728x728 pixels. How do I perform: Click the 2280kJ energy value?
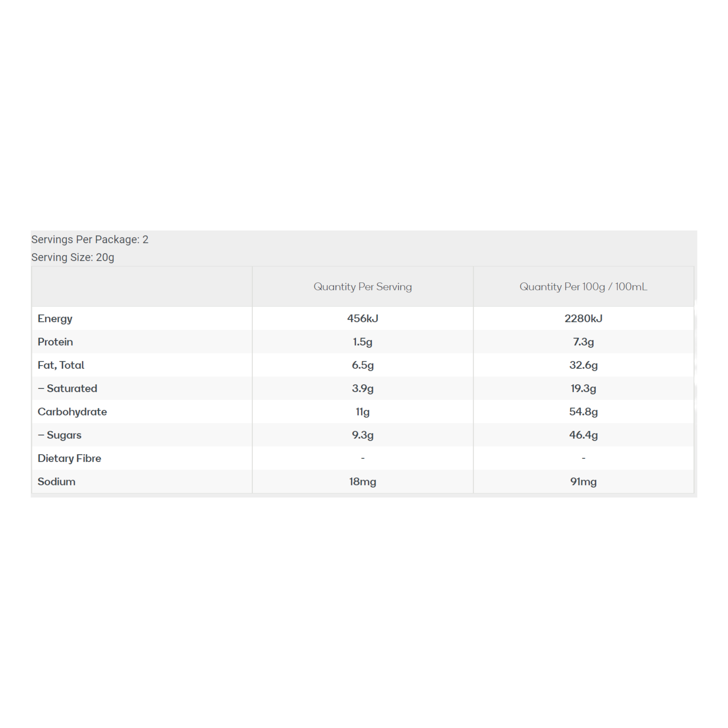point(583,319)
